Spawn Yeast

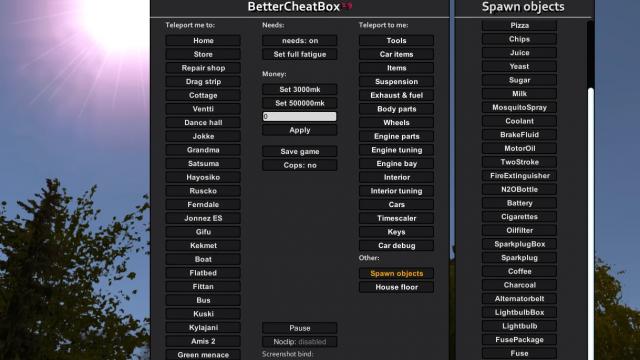click(519, 67)
